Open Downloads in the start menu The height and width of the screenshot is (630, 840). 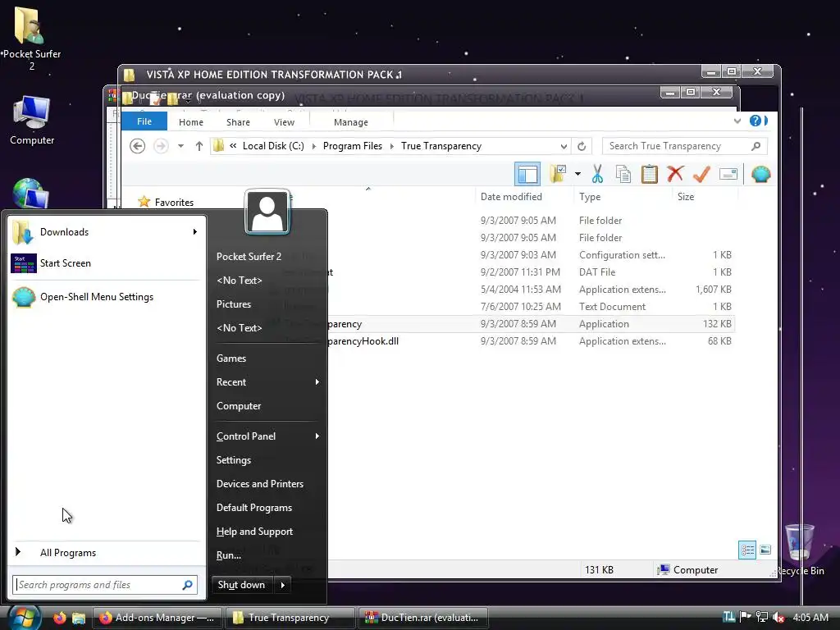(106, 232)
